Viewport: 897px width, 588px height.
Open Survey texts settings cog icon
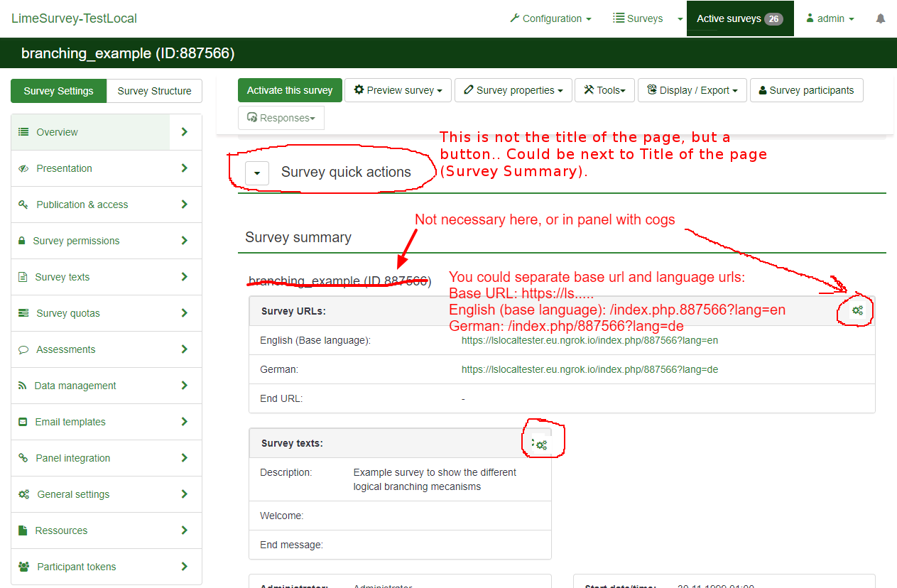(x=541, y=445)
